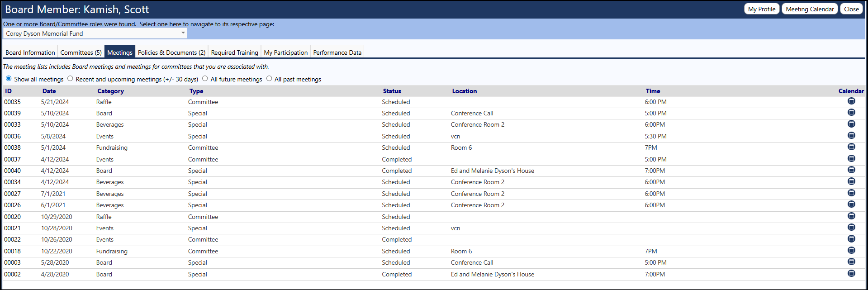Sort by ID column header
Viewport: 868px width, 290px height.
tap(9, 91)
